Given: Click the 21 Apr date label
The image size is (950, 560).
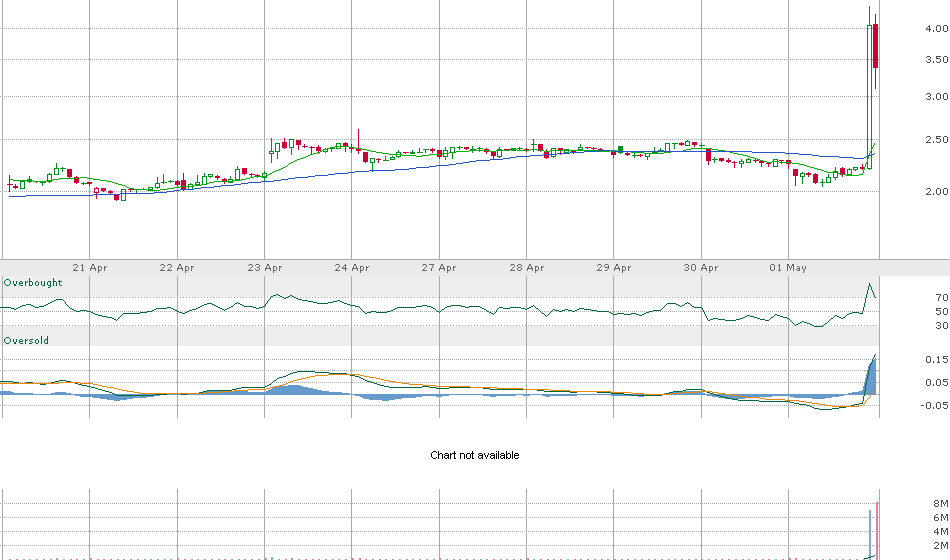Looking at the screenshot, I should tap(90, 267).
